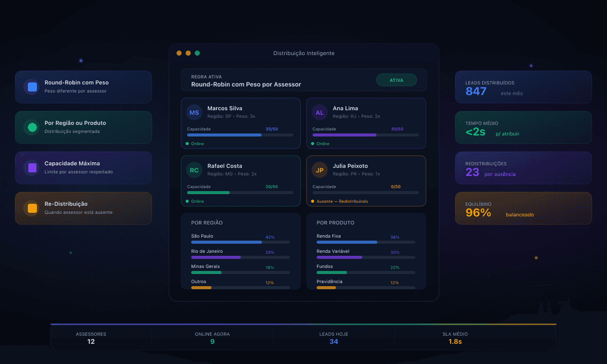The image size is (607, 364).
Task: Click the orange Re-Distribuição icon
Action: (x=32, y=208)
